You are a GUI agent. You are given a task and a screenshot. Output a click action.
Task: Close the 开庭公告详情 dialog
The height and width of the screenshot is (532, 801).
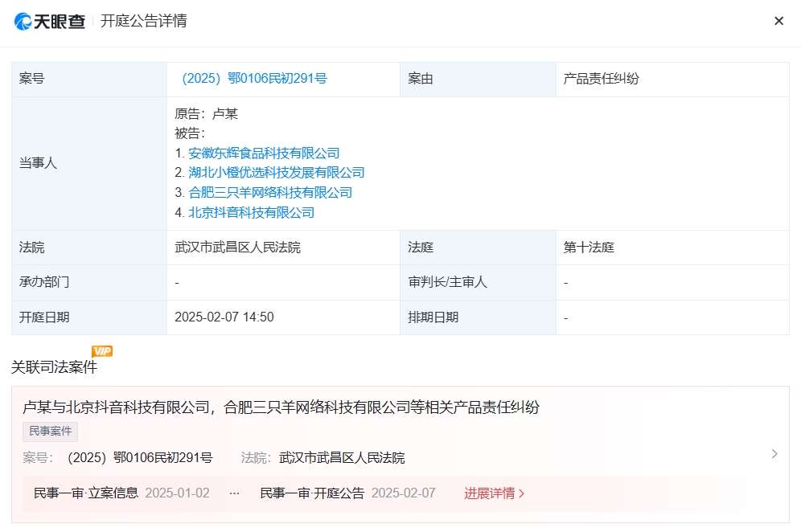tap(778, 21)
